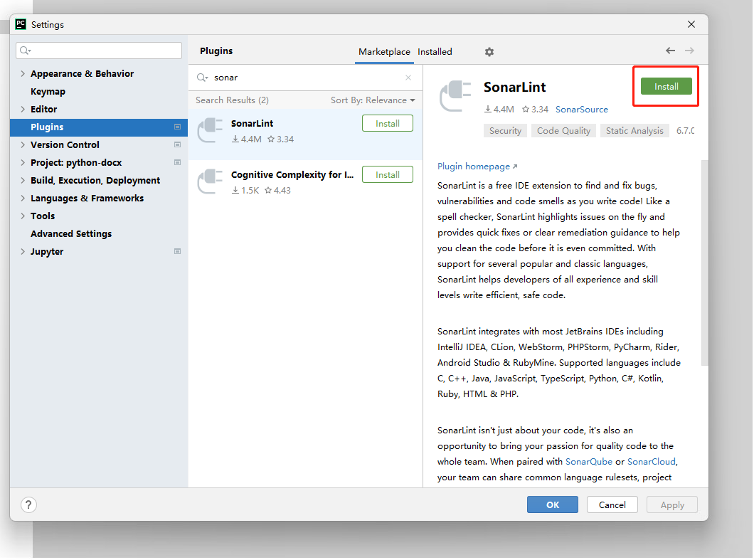754x560 pixels.
Task: Click the Static Analysis tag
Action: pos(634,131)
